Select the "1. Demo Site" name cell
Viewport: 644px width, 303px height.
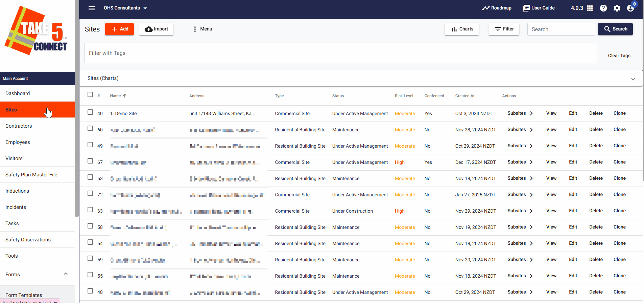pos(123,113)
